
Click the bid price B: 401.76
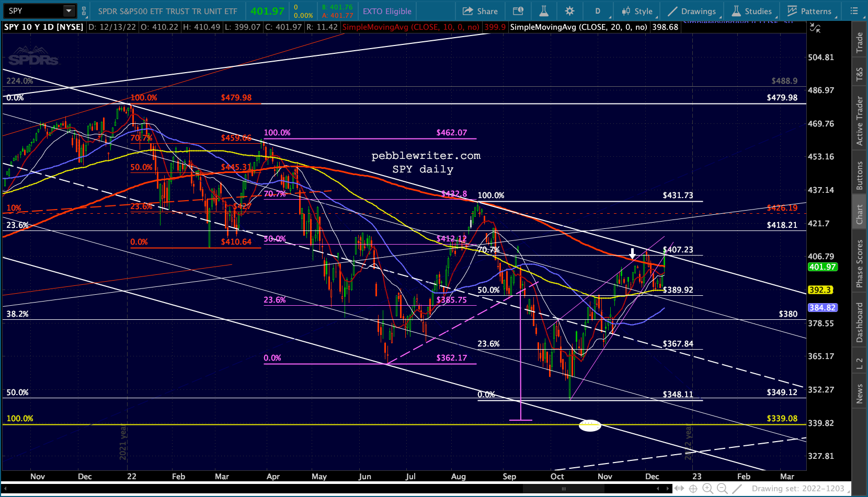(337, 7)
